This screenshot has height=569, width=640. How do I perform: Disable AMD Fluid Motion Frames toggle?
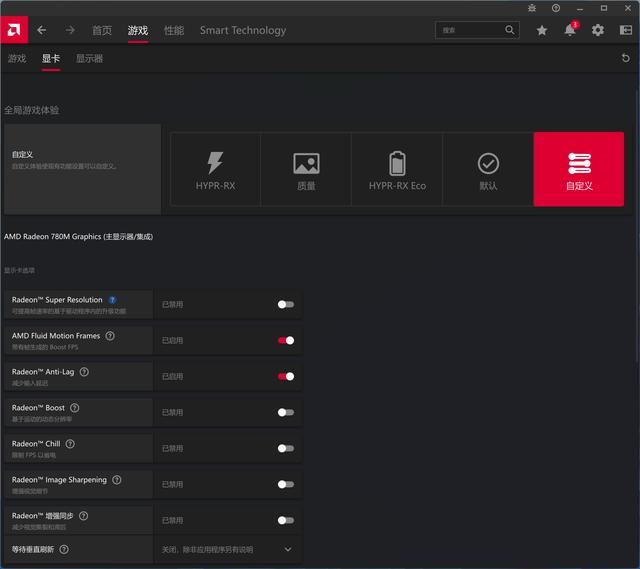[x=286, y=340]
